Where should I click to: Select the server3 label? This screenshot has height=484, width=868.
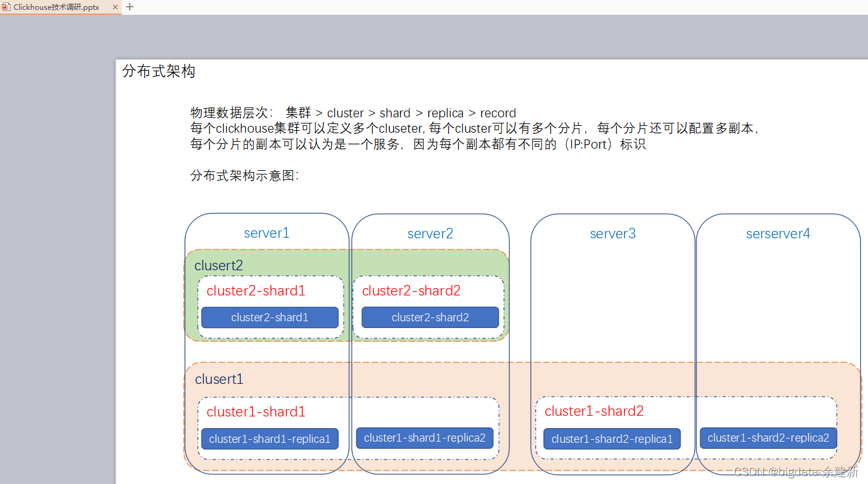(x=613, y=233)
